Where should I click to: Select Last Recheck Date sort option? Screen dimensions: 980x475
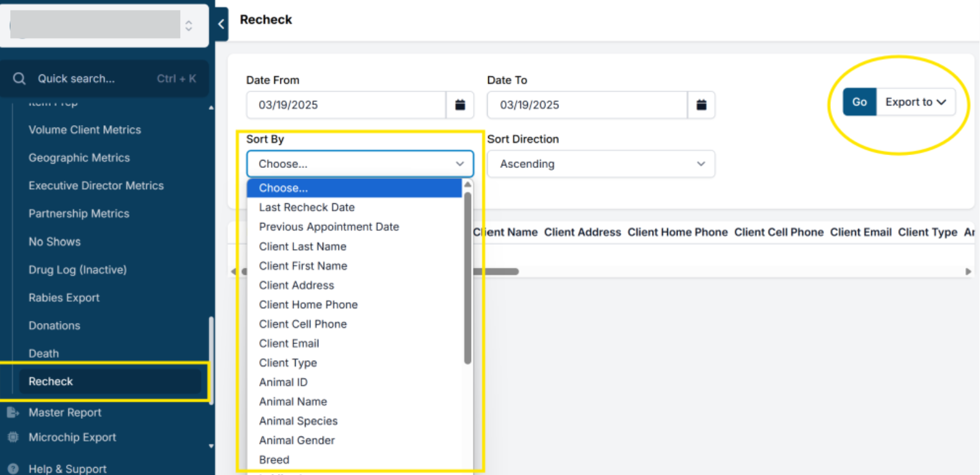(x=307, y=208)
